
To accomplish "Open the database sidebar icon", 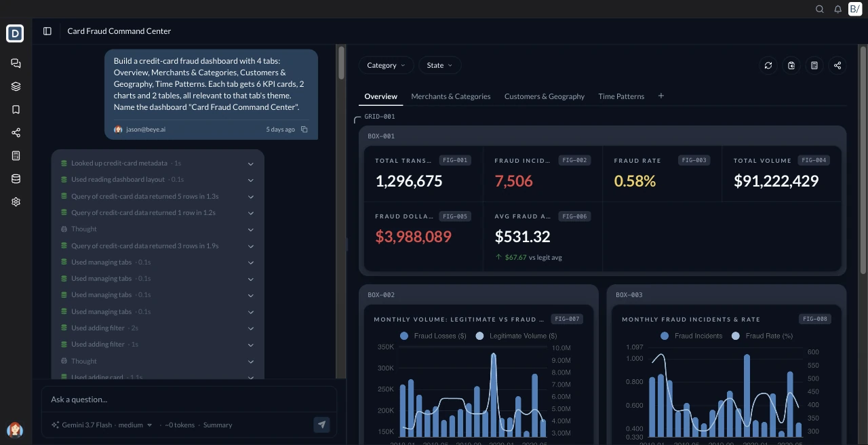I will click(x=16, y=178).
